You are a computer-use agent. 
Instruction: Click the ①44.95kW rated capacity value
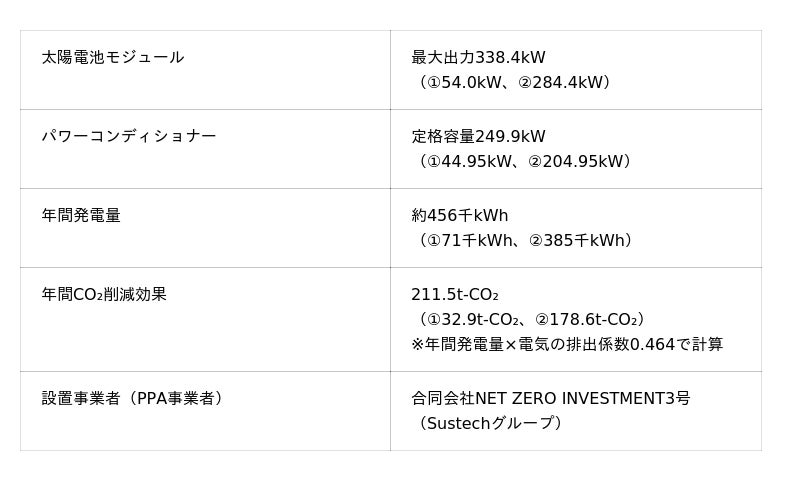pos(469,162)
